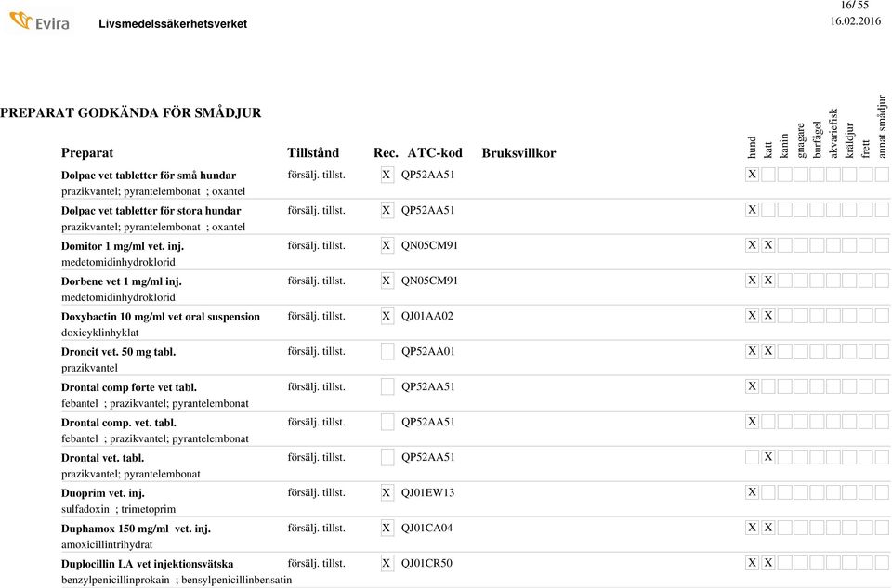This screenshot has width=892, height=588.
Task: Select Dolpac vet tabletter för små hundar
Action: (149, 176)
